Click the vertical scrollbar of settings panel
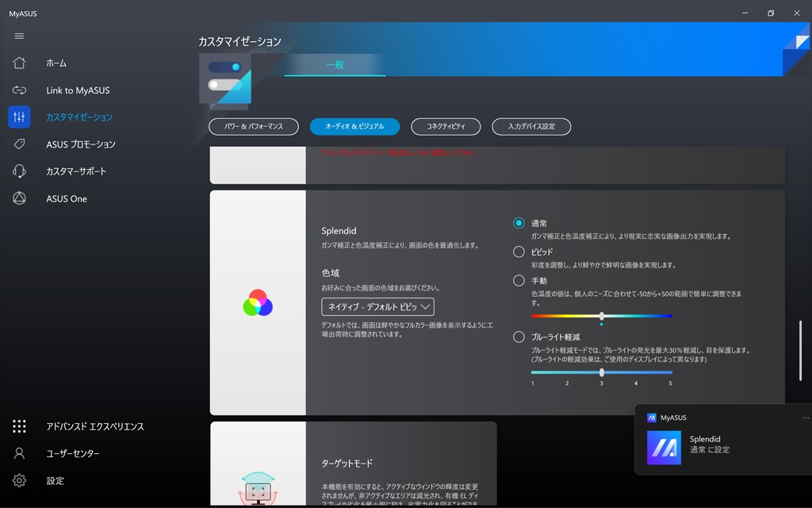The image size is (812, 508). point(801,351)
